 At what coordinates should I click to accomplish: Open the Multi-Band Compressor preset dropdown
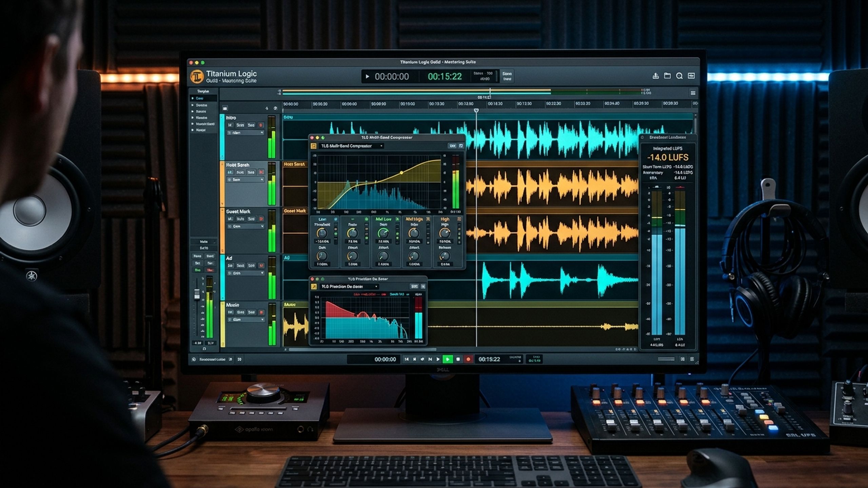click(351, 146)
